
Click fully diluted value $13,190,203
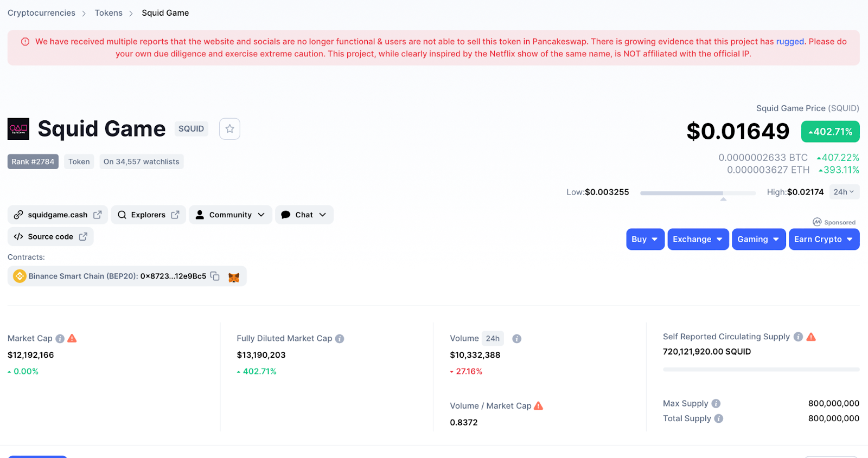click(x=261, y=355)
